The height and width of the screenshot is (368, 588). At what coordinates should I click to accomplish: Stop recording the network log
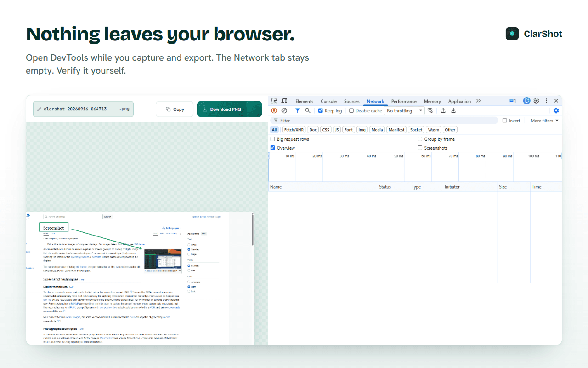pos(274,110)
